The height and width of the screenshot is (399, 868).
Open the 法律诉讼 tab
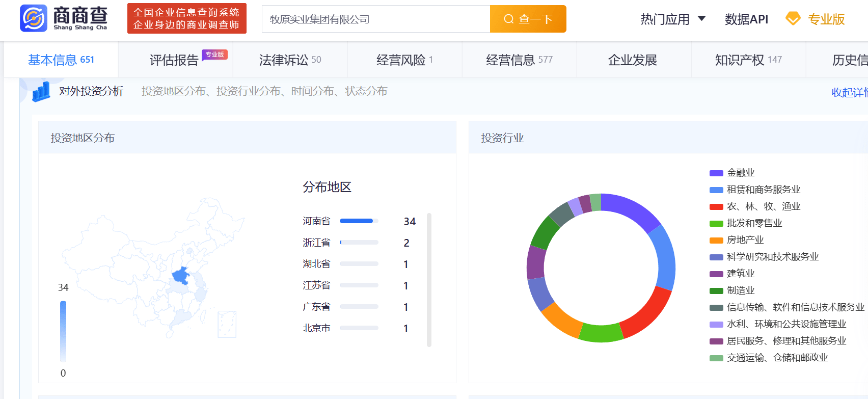tap(290, 60)
